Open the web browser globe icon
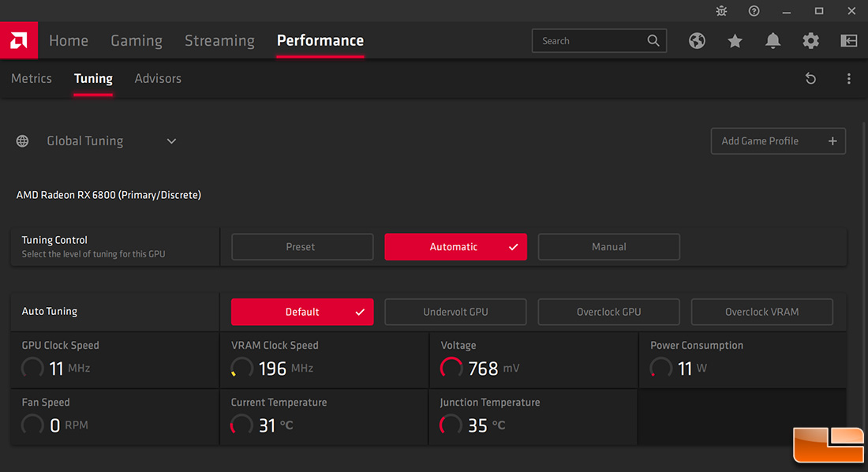Screen dimensions: 868x472 (x=697, y=41)
